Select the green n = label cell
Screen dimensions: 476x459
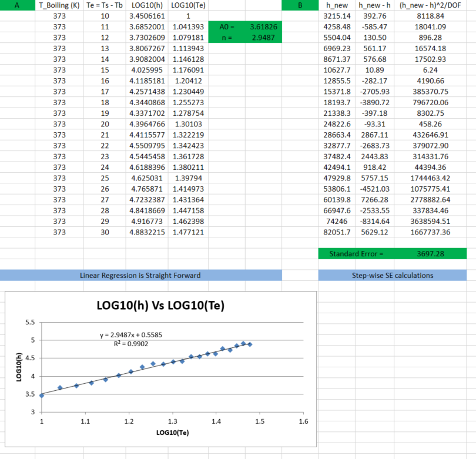tap(226, 38)
